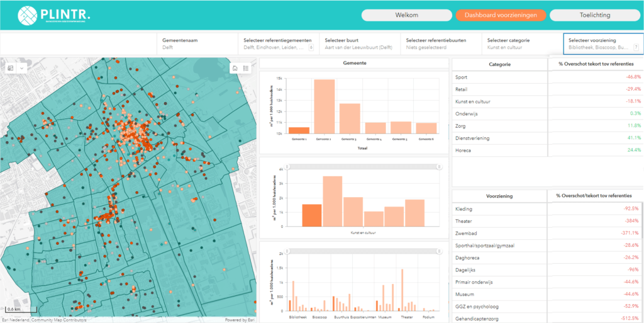The image size is (644, 323).
Task: Open the Dashboard voorzieningen tab
Action: [501, 15]
